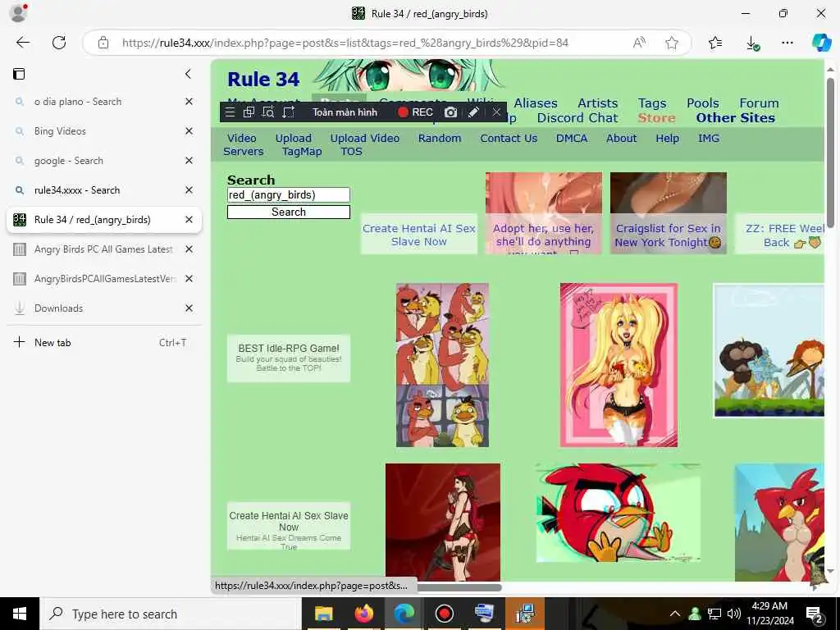Open File Explorer from taskbar
The image size is (840, 630).
coord(323,614)
